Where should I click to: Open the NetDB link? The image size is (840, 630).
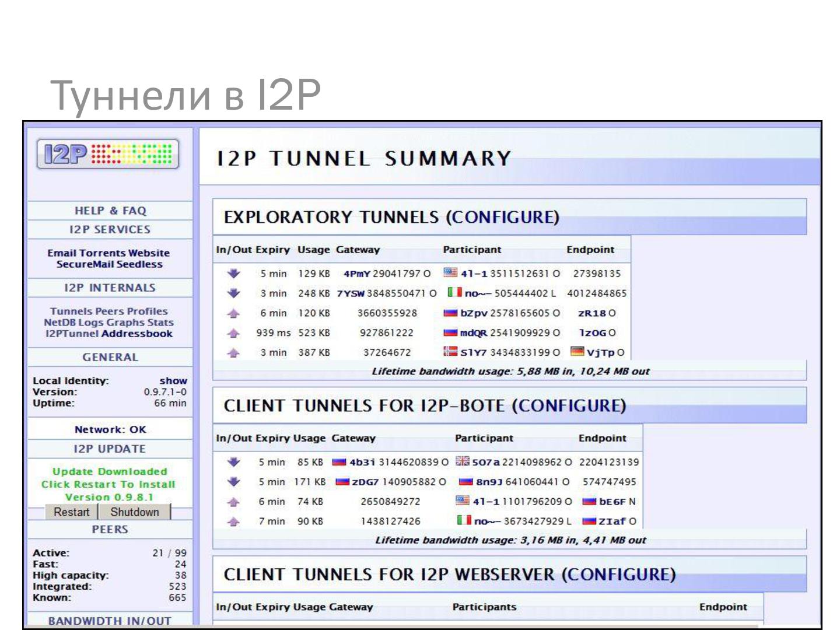[x=60, y=322]
